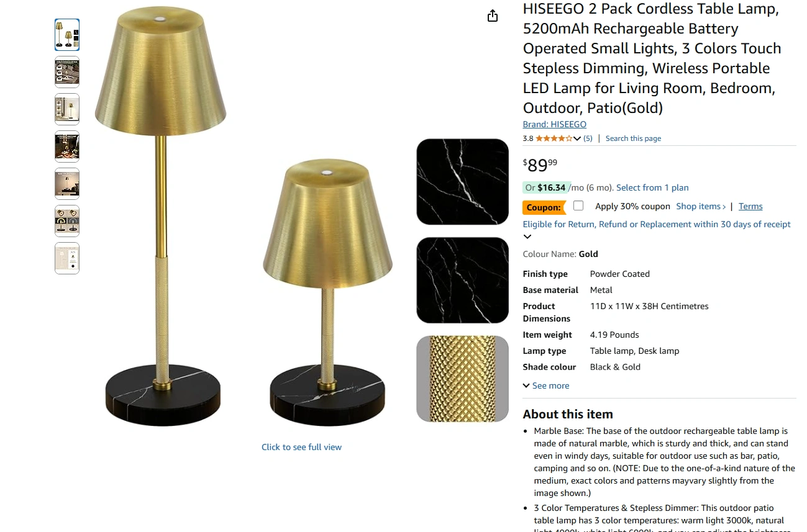Select sixth thumbnail showing lamp heads
The width and height of the screenshot is (807, 532).
67,221
